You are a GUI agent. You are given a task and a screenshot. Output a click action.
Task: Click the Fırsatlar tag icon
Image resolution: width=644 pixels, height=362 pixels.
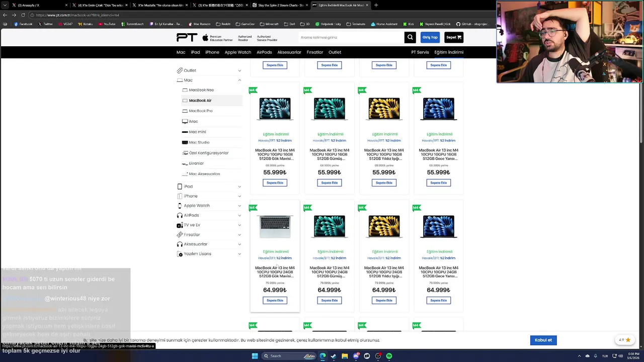coord(180,235)
